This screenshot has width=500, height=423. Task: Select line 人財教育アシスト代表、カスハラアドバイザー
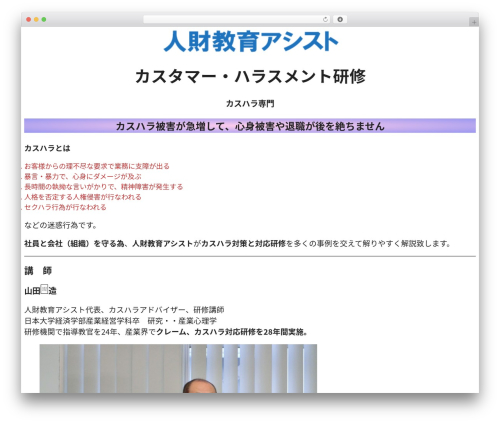(124, 310)
